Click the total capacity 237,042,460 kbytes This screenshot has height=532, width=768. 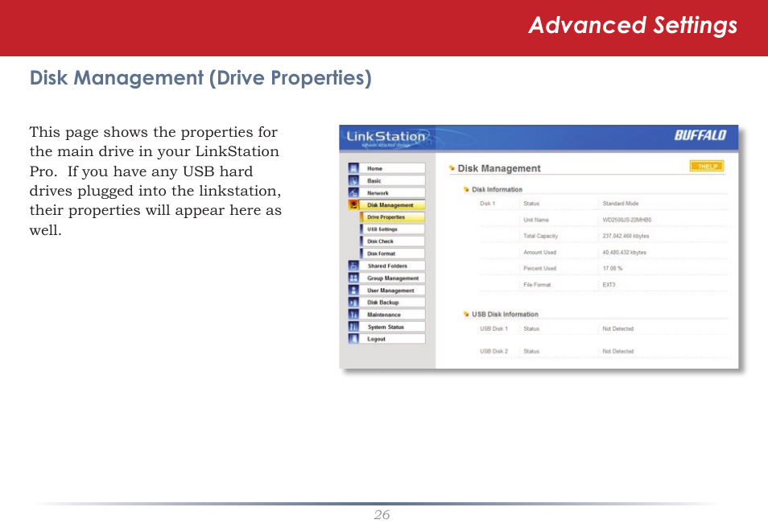coord(626,236)
